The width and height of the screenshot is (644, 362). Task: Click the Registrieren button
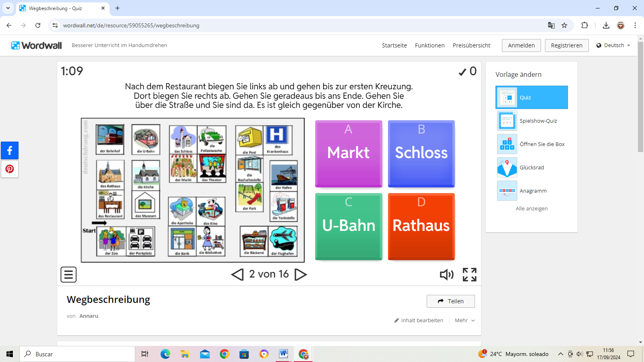(x=567, y=45)
